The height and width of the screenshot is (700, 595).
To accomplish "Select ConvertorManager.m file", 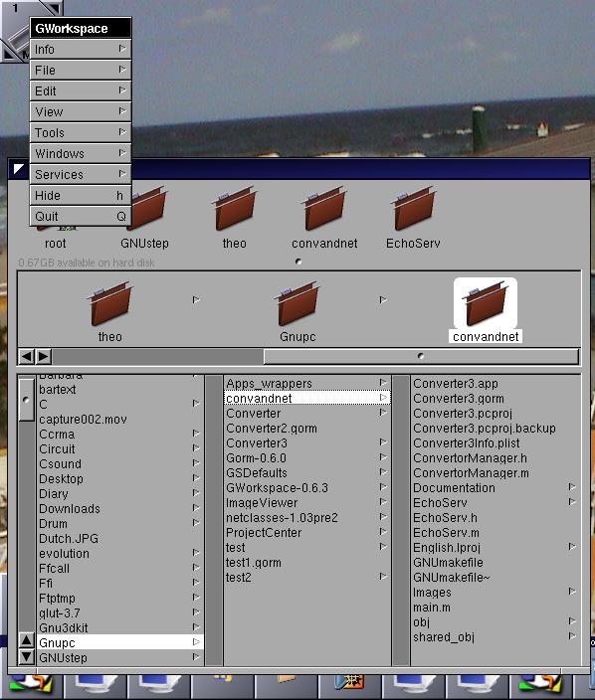I will [496, 472].
